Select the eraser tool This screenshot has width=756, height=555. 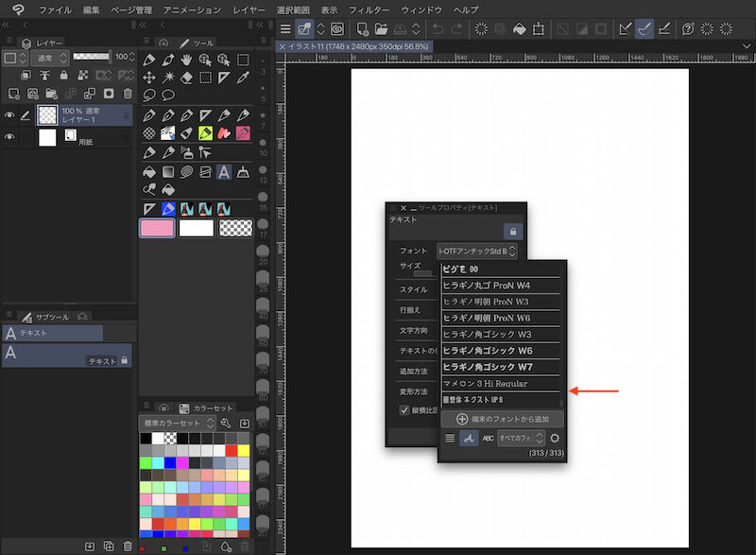186,78
